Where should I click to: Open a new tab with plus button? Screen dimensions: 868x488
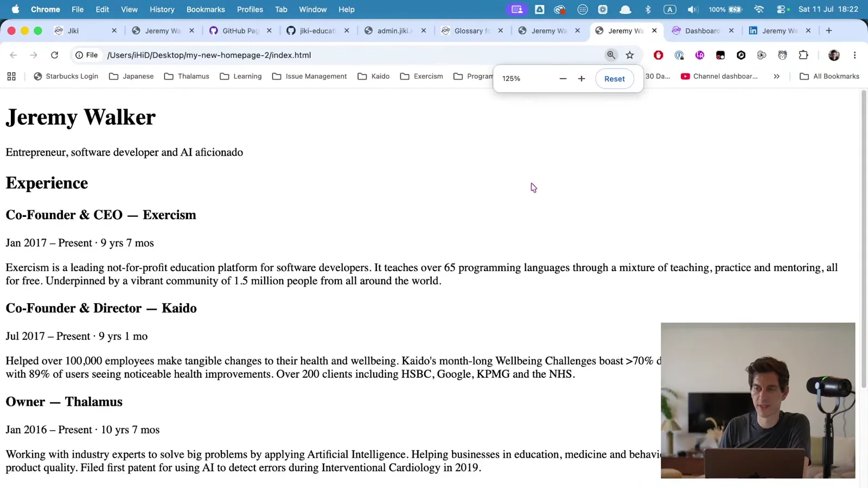(x=829, y=31)
